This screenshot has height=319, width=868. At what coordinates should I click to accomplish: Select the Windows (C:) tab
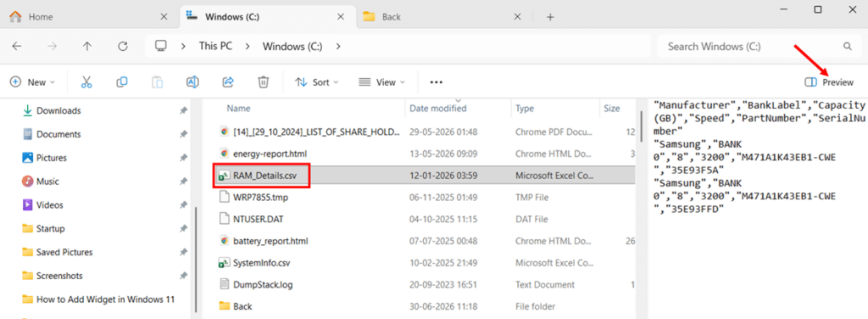point(267,17)
